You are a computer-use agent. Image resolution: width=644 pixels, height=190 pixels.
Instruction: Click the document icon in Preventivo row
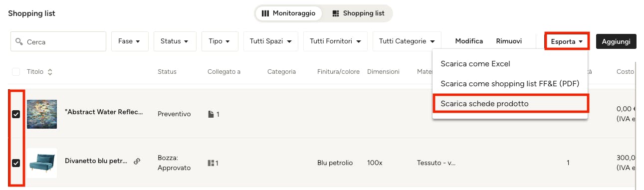[211, 114]
